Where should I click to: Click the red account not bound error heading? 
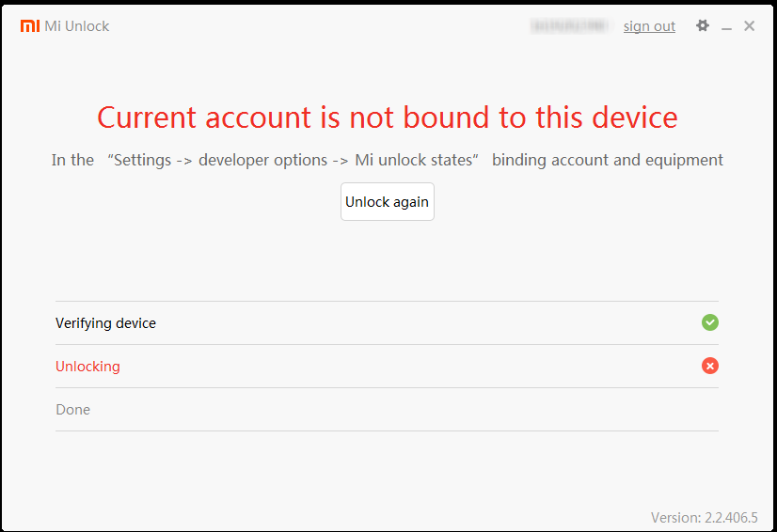point(388,117)
